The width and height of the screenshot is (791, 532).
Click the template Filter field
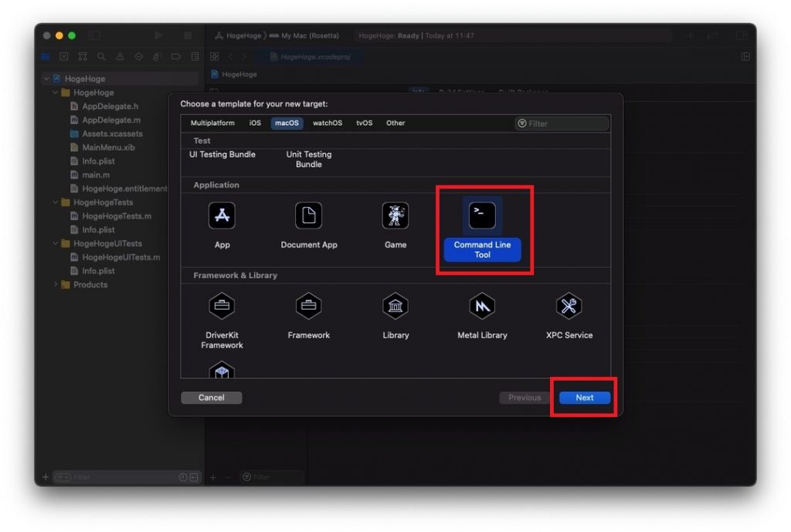[x=562, y=124]
